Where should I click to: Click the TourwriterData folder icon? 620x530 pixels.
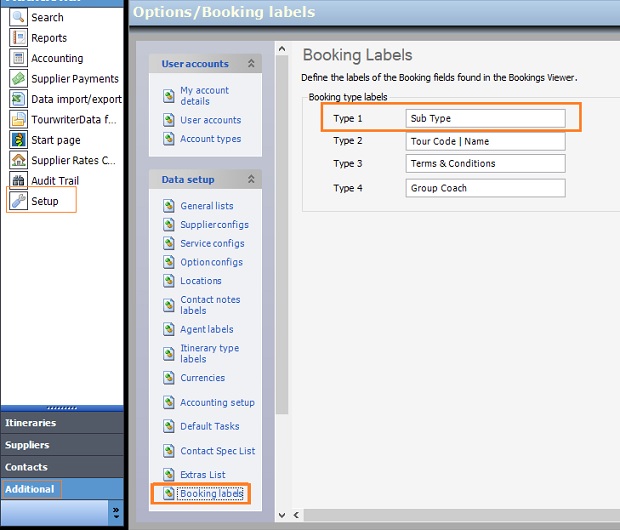tap(18, 119)
